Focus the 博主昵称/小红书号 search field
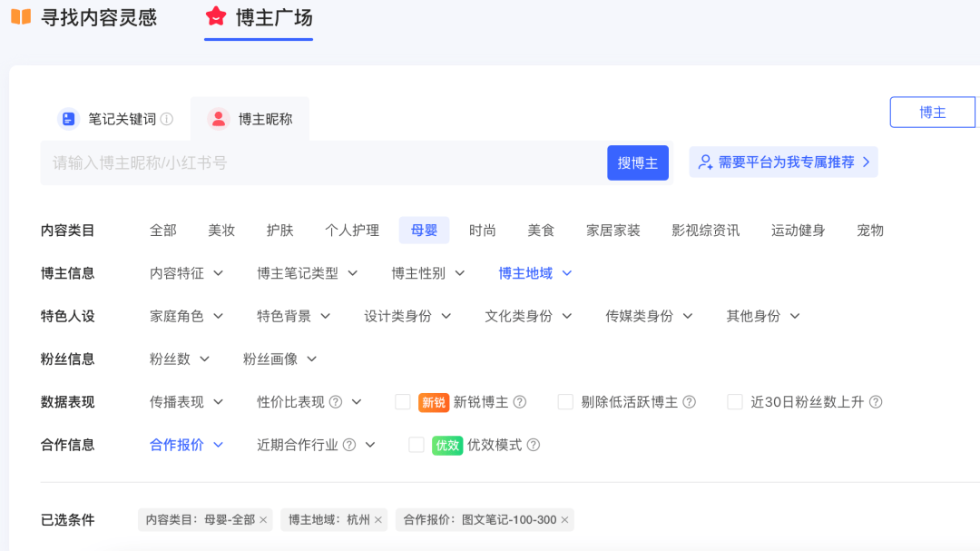The height and width of the screenshot is (551, 980). 322,163
